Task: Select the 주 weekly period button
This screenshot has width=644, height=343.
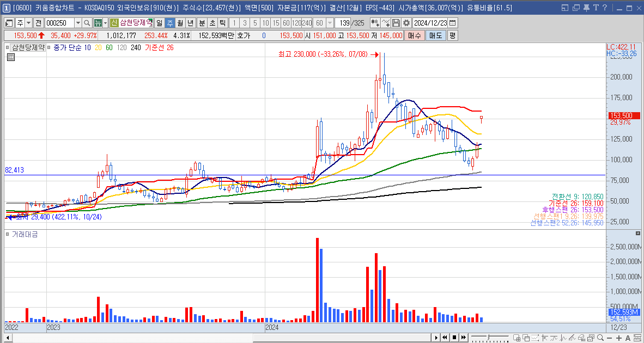Action: pyautogui.click(x=170, y=23)
